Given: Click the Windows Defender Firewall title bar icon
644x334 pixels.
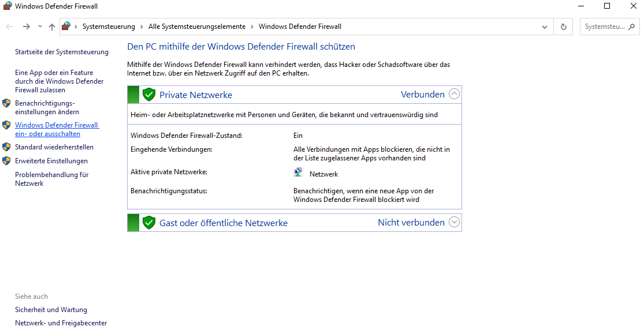Looking at the screenshot, I should (8, 6).
